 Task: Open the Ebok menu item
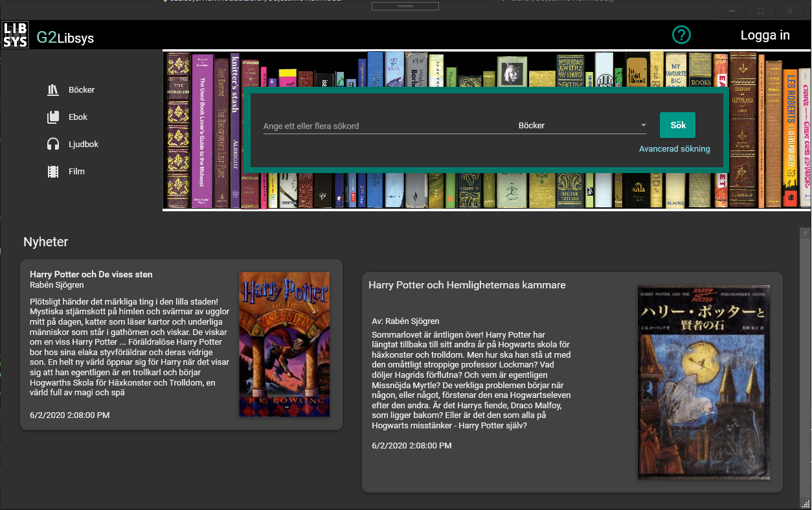point(78,117)
